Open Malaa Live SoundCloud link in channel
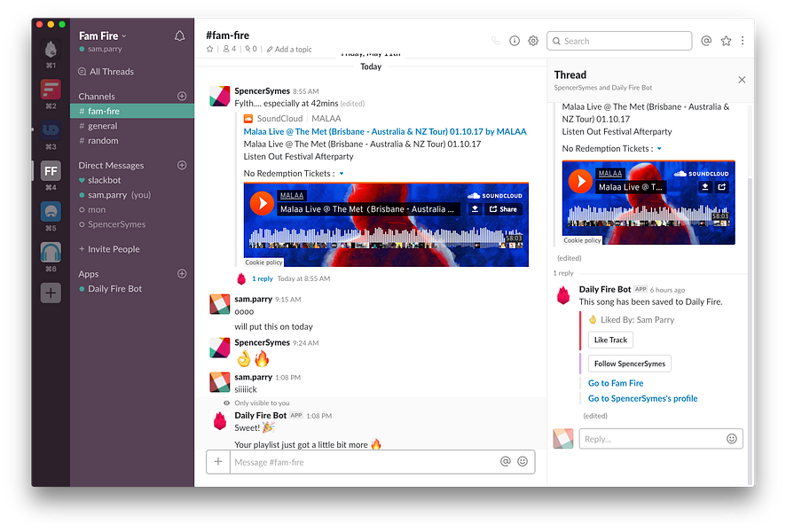786x532 pixels. click(x=385, y=132)
